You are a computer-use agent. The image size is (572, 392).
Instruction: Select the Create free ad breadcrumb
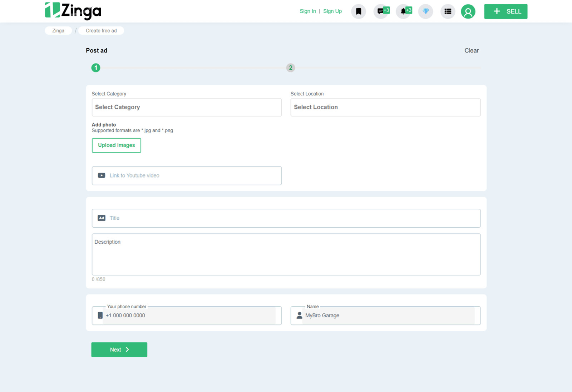coord(101,30)
